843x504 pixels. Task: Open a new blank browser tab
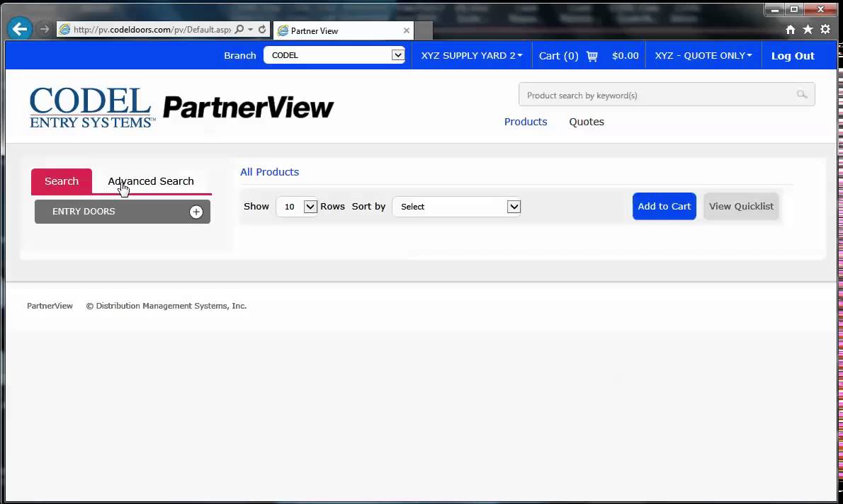(424, 30)
